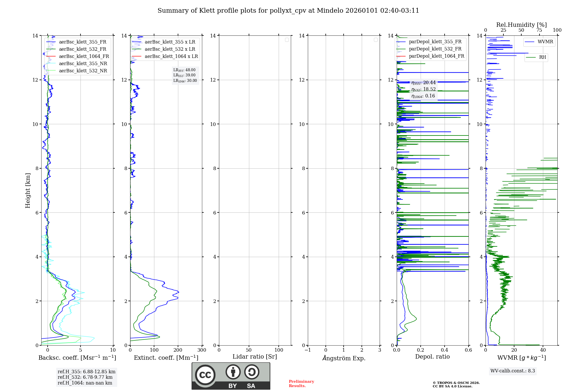Click the empty legend box in Lidar ratio panel
This screenshot has width=577, height=392.
287,40
